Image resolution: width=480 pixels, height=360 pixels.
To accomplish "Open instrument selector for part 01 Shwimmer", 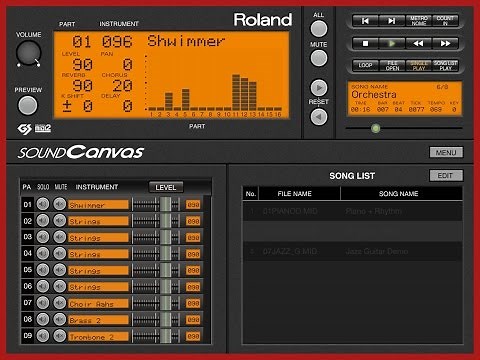I will tap(98, 205).
